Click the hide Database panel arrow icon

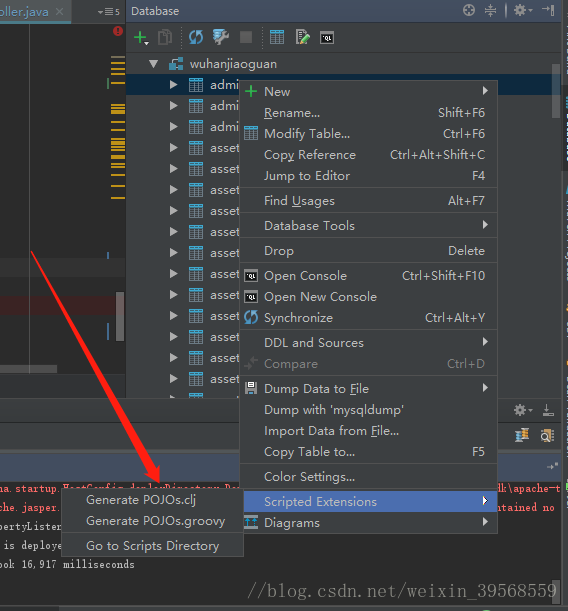click(548, 10)
